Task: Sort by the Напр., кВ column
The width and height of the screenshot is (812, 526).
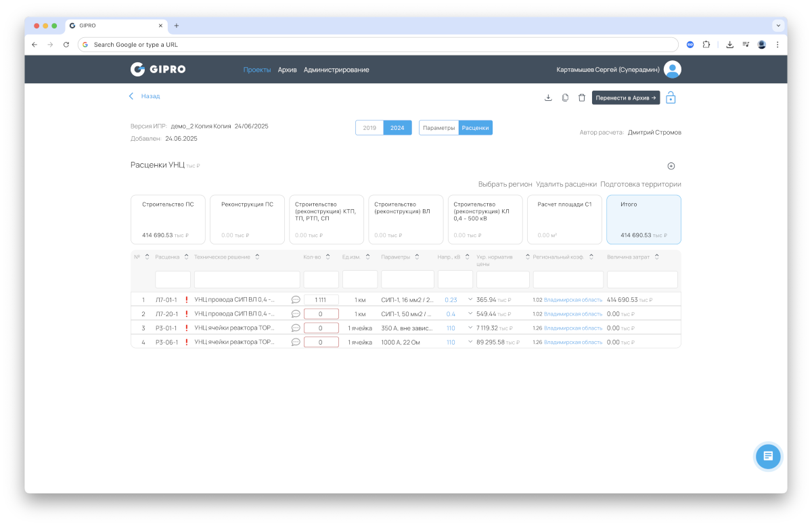Action: pyautogui.click(x=468, y=257)
